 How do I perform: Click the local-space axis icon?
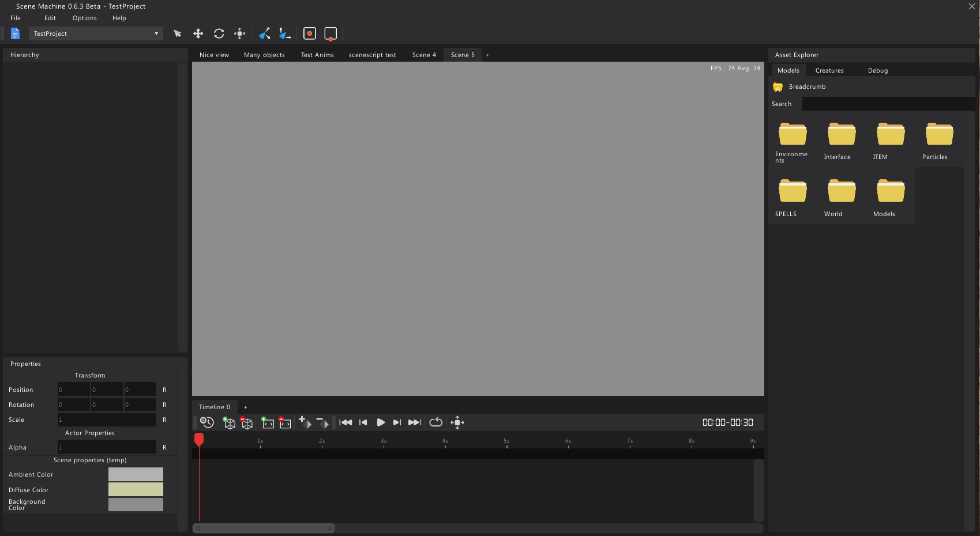click(x=264, y=33)
